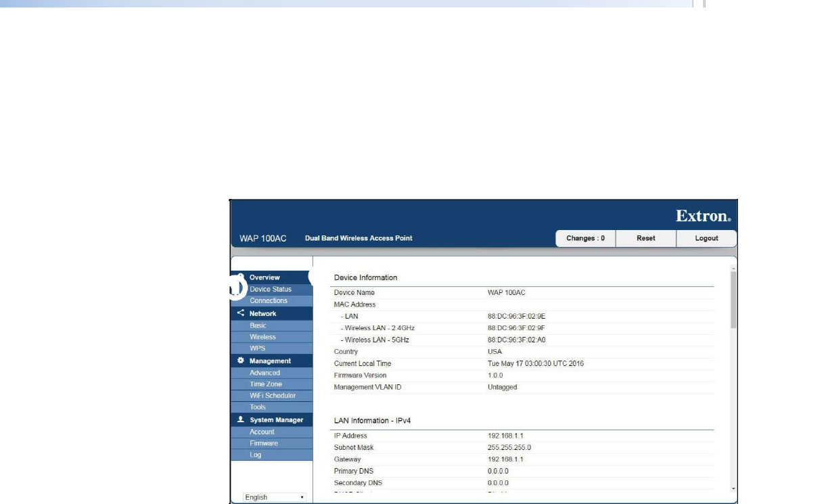Click the Gateway value 192.168.1.1

[x=505, y=459]
